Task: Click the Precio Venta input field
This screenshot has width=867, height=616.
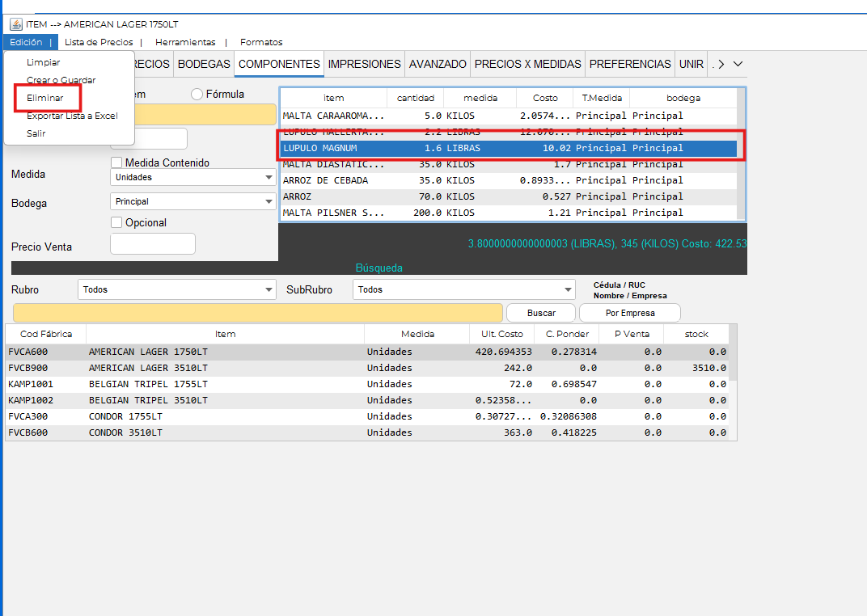Action: pyautogui.click(x=153, y=244)
